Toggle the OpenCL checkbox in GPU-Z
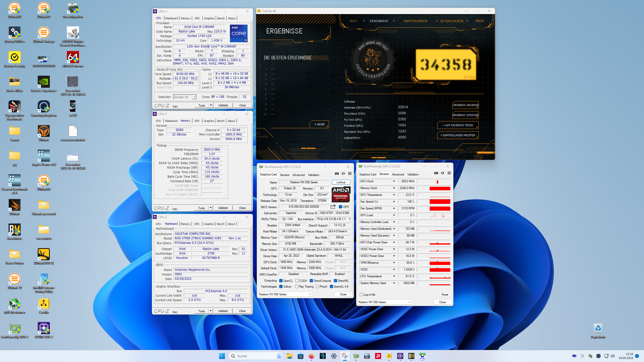Viewport: 644px width, 362px height. (281, 281)
